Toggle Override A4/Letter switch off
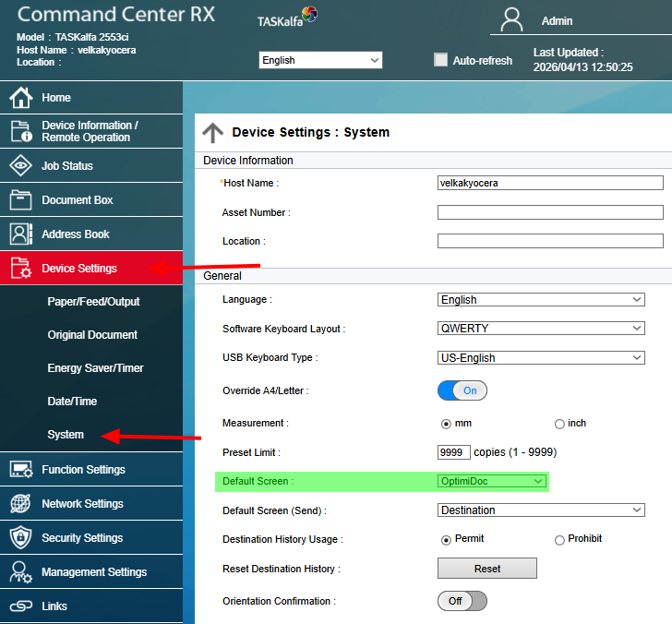 pyautogui.click(x=462, y=390)
